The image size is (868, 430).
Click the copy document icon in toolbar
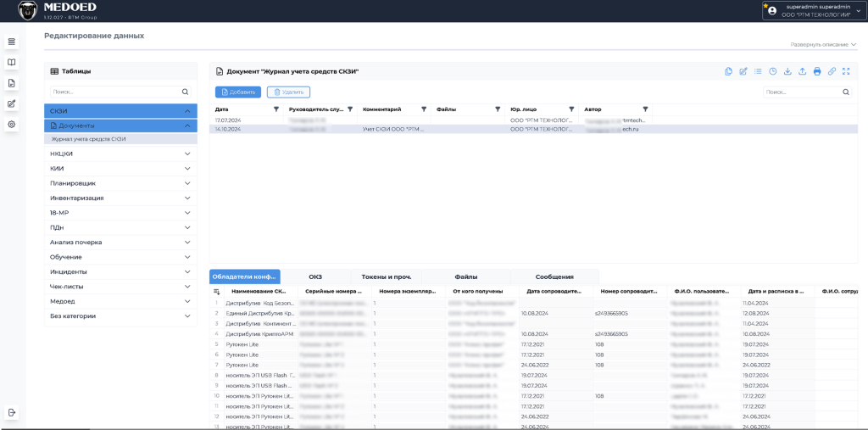tap(728, 71)
